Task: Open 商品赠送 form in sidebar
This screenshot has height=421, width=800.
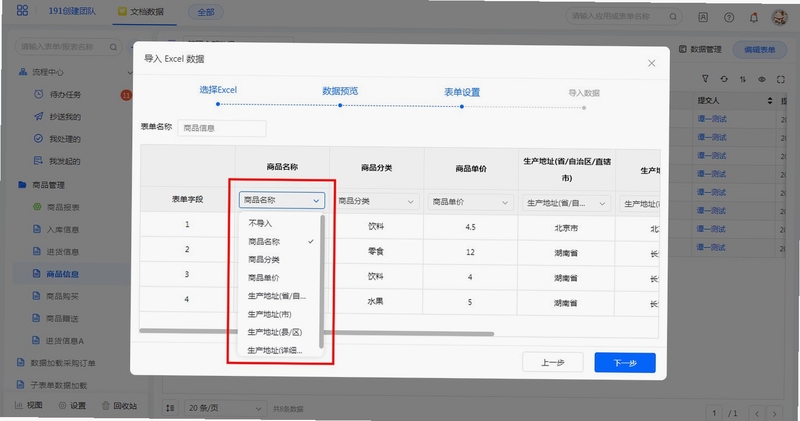Action: [x=62, y=318]
